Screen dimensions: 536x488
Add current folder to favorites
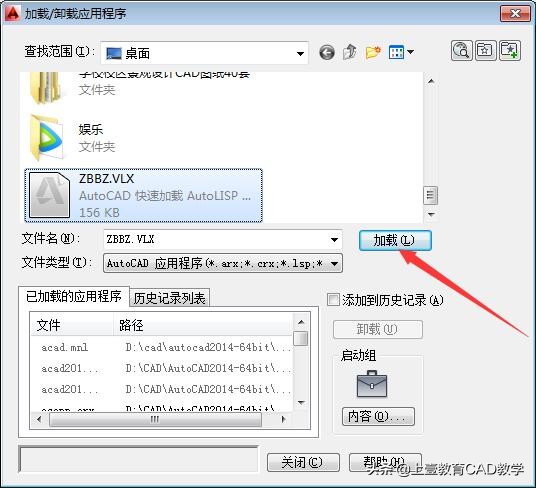(510, 51)
